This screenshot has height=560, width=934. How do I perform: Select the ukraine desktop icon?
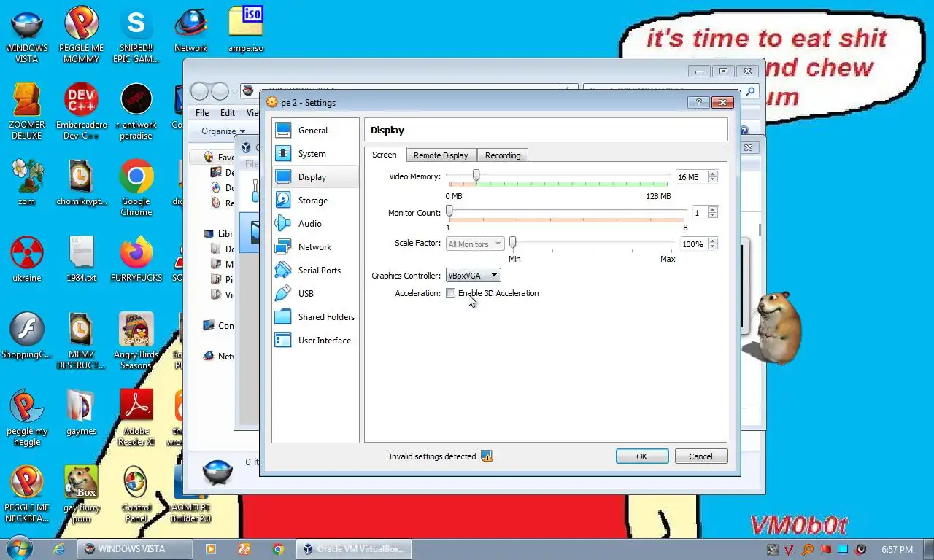coord(26,259)
